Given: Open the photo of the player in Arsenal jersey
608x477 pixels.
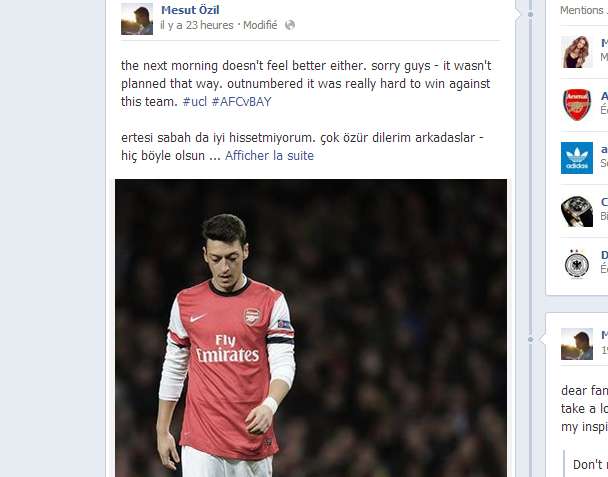Looking at the screenshot, I should 310,328.
